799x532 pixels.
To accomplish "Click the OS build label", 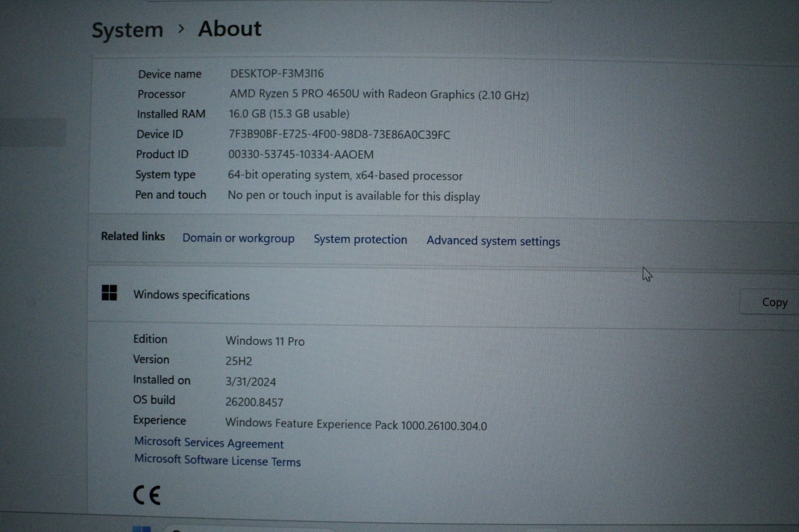I will coord(154,400).
